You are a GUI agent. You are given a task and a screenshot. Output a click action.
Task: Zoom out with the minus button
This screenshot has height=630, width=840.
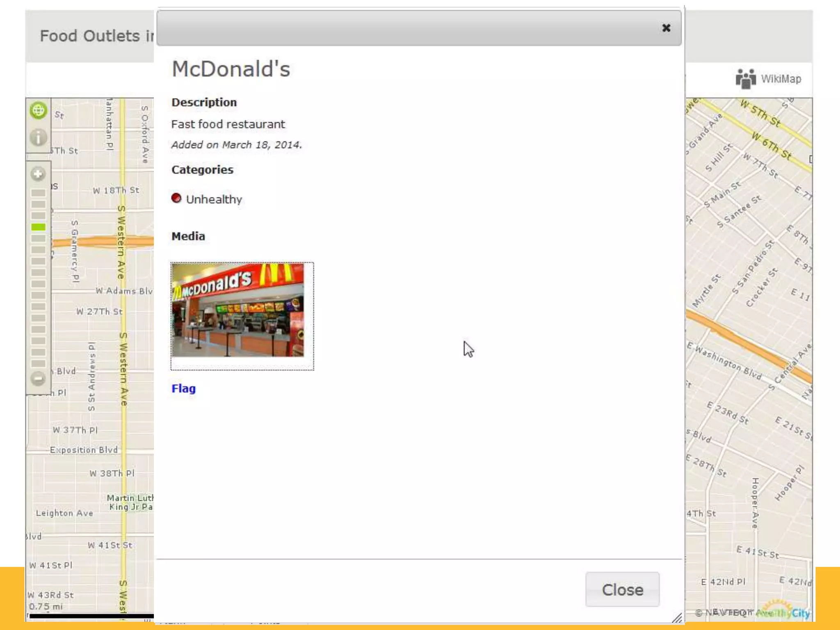pyautogui.click(x=38, y=378)
